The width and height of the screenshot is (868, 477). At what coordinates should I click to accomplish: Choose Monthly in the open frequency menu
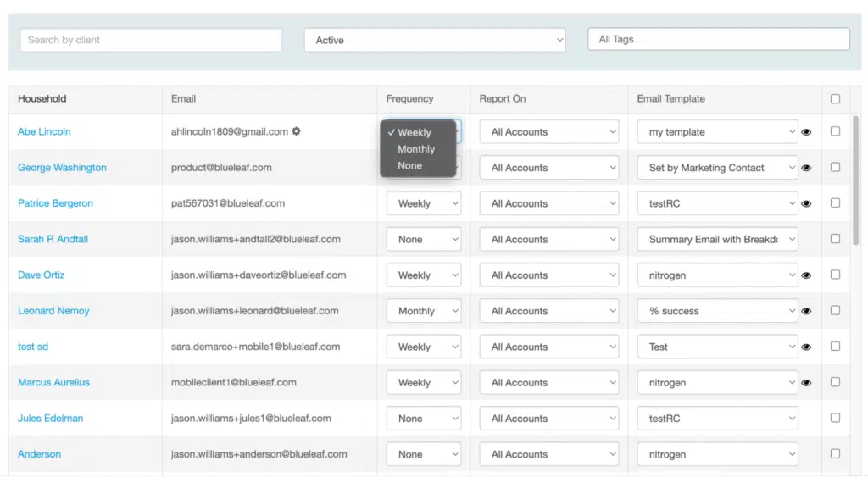click(x=416, y=149)
